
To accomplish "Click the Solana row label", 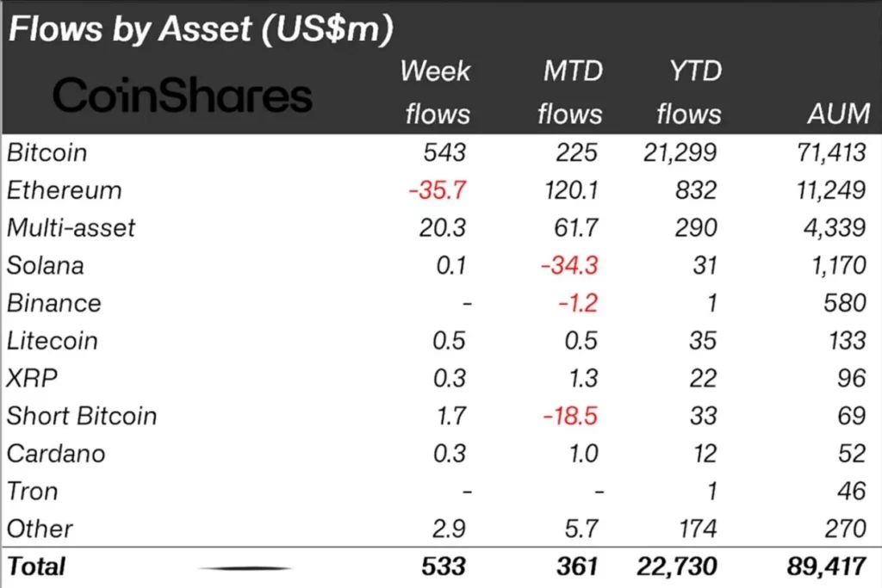I will click(x=45, y=266).
